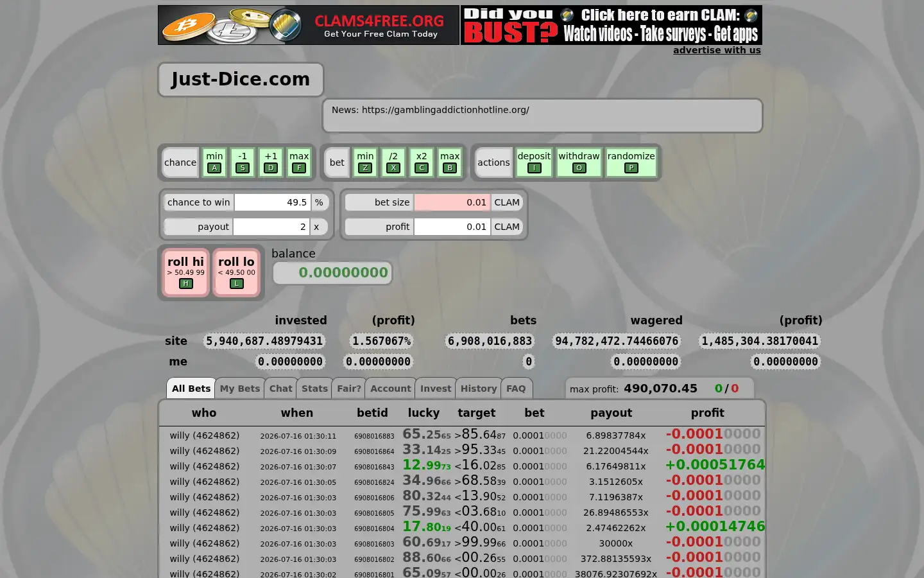Screen dimensions: 924x578
Task: Set chance to max
Action: [x=299, y=162]
